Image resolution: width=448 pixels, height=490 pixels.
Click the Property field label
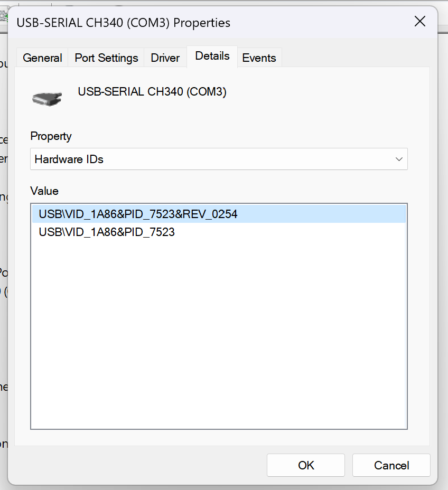coord(51,136)
